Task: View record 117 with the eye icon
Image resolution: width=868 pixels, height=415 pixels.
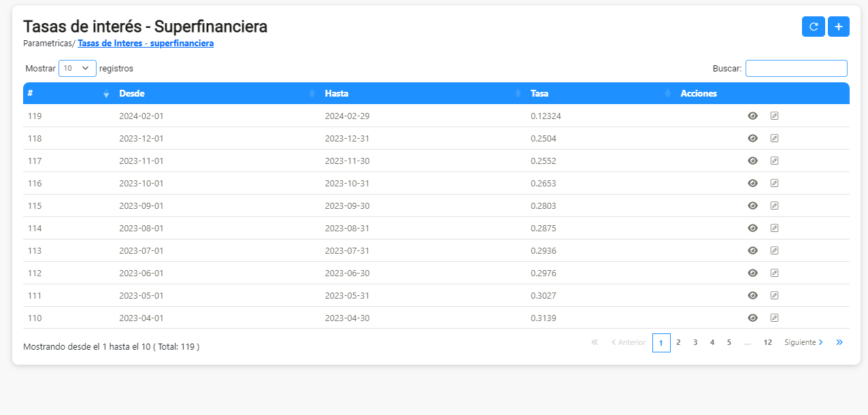Action: [752, 161]
